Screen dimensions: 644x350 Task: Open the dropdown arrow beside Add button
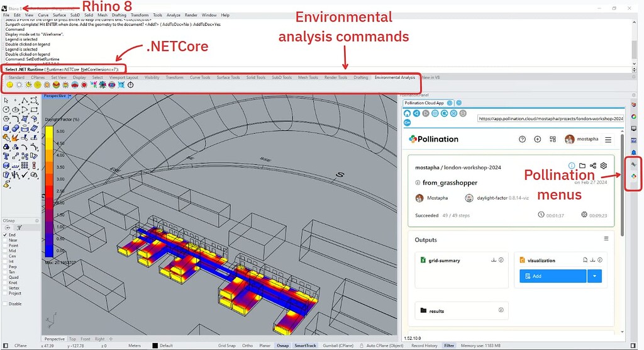tap(594, 276)
